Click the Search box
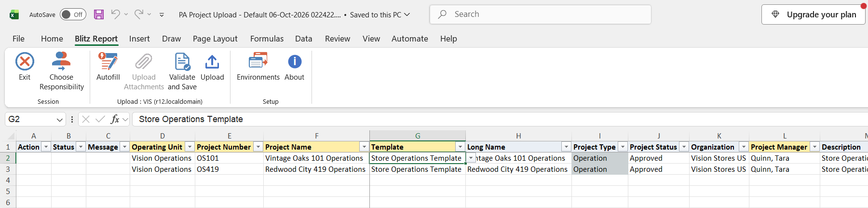Screen dimensions: 868x208 pyautogui.click(x=541, y=14)
